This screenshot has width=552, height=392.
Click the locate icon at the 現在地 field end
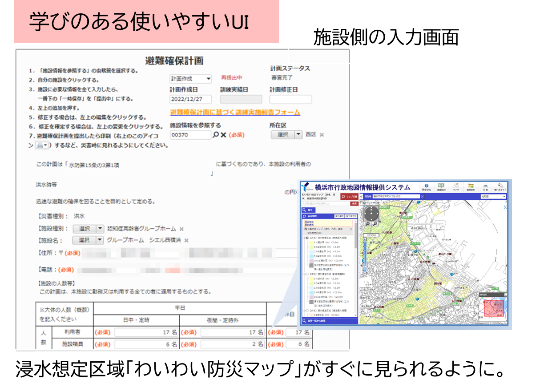(x=422, y=196)
